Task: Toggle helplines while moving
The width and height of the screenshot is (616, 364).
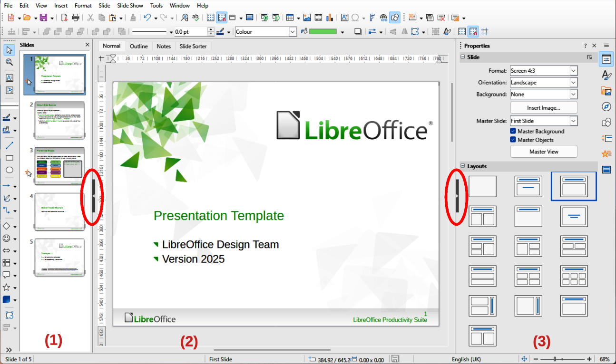Action: point(485,32)
